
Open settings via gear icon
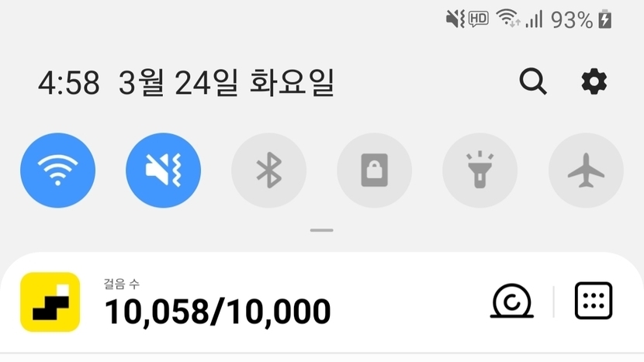click(x=594, y=81)
